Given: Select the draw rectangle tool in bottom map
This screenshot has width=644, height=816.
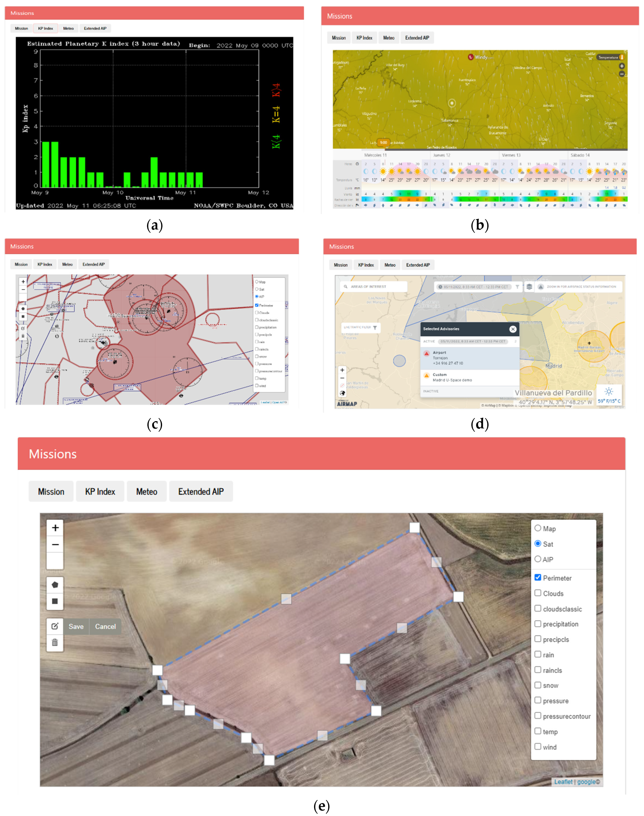Looking at the screenshot, I should pyautogui.click(x=55, y=601).
